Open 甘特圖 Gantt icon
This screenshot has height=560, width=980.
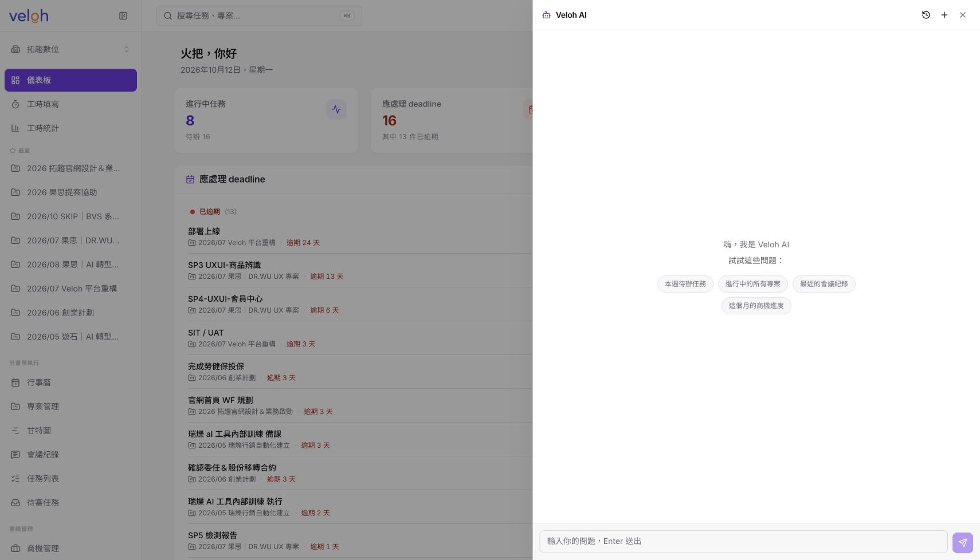[x=15, y=431]
